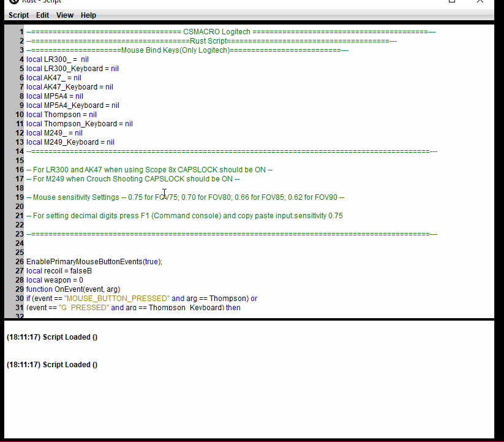504x442 pixels.
Task: Place cursor on 'local recoil = falseB'
Action: pyautogui.click(x=59, y=271)
